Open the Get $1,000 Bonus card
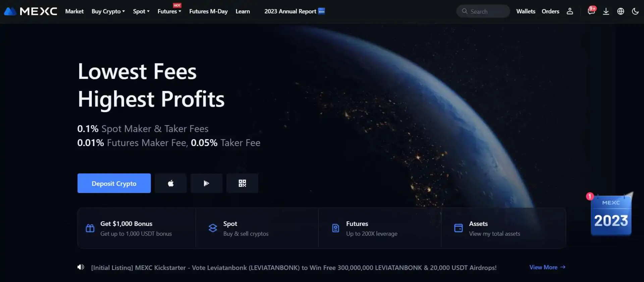Image resolution: width=644 pixels, height=282 pixels. (x=137, y=228)
